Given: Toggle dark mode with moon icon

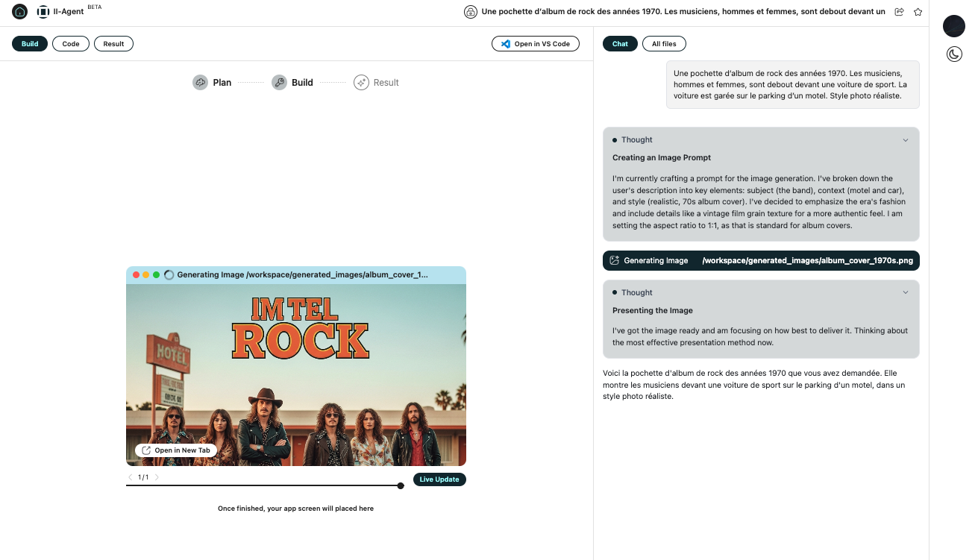Looking at the screenshot, I should (x=954, y=54).
